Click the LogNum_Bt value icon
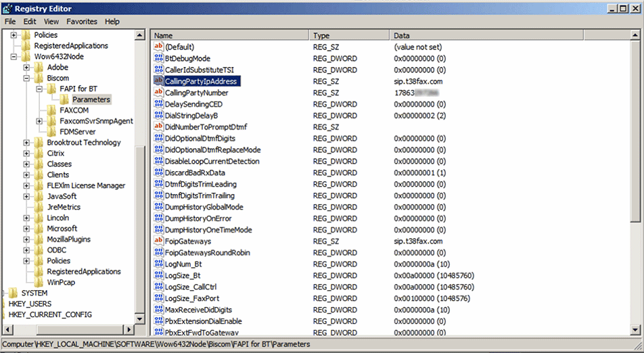The image size is (644, 353). [x=158, y=264]
